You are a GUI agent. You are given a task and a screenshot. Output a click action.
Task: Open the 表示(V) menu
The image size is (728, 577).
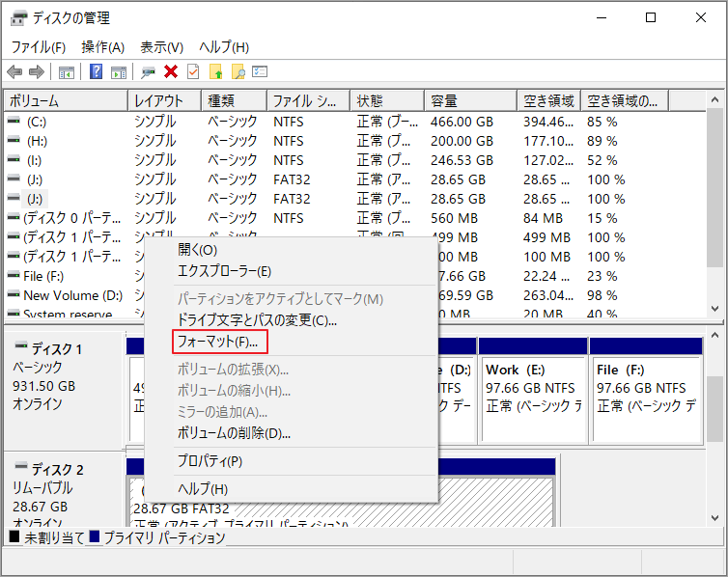pos(162,47)
